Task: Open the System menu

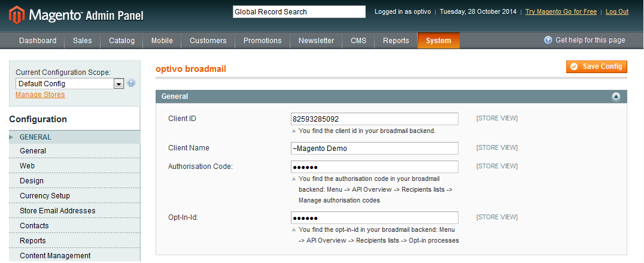Action: 439,41
